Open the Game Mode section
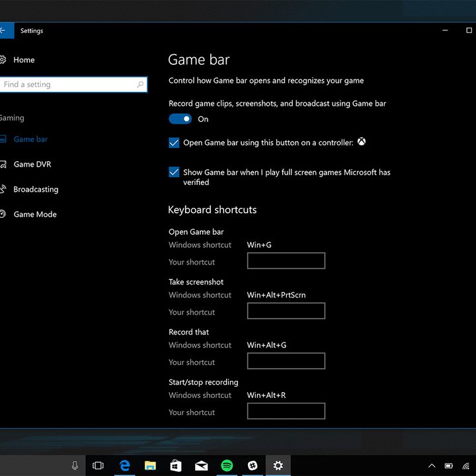Viewport: 476px width, 476px height. pyautogui.click(x=35, y=214)
